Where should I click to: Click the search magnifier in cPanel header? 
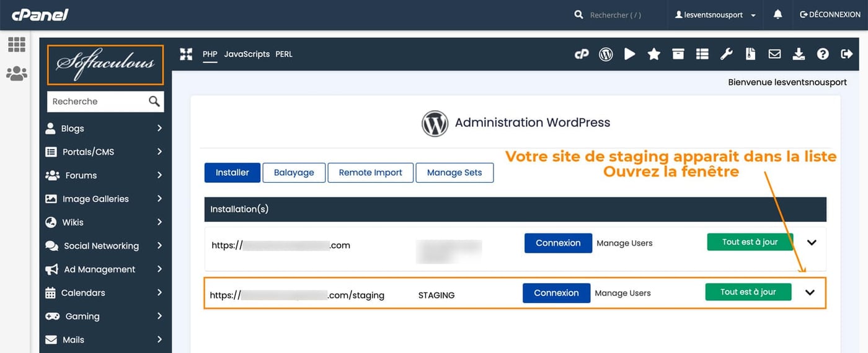[x=578, y=14]
